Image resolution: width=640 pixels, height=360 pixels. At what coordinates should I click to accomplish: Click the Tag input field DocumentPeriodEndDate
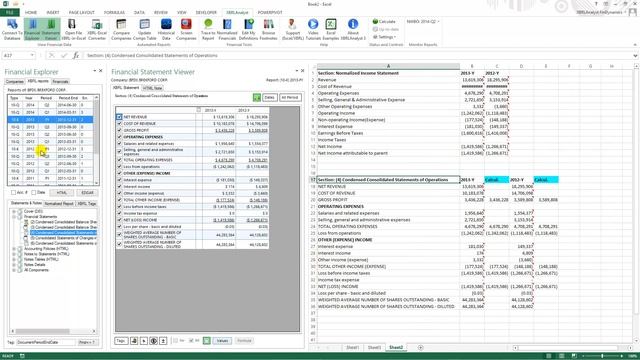pyautogui.click(x=46, y=342)
